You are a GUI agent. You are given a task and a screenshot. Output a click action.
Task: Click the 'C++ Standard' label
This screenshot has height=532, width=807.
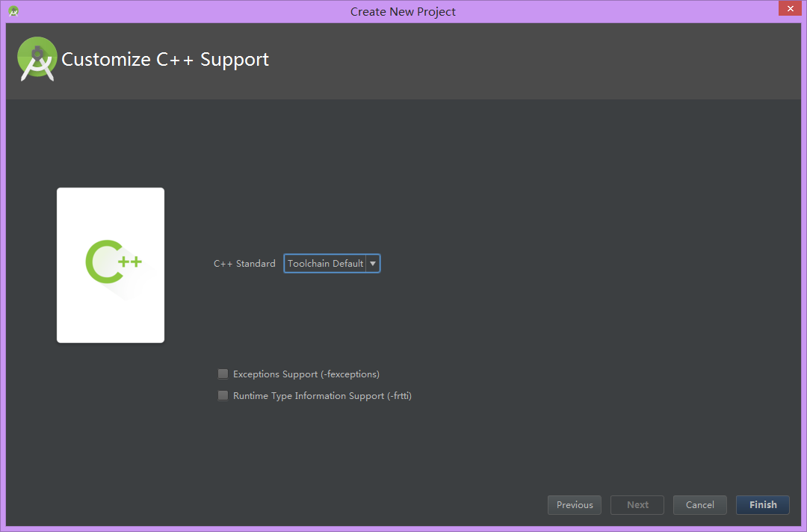(244, 264)
